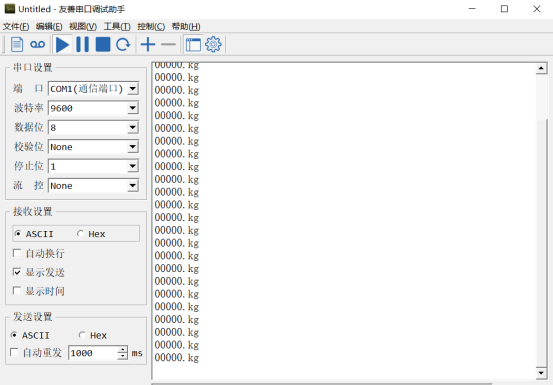Open the 编辑(E) menu
This screenshot has height=385, width=553.
[x=49, y=26]
